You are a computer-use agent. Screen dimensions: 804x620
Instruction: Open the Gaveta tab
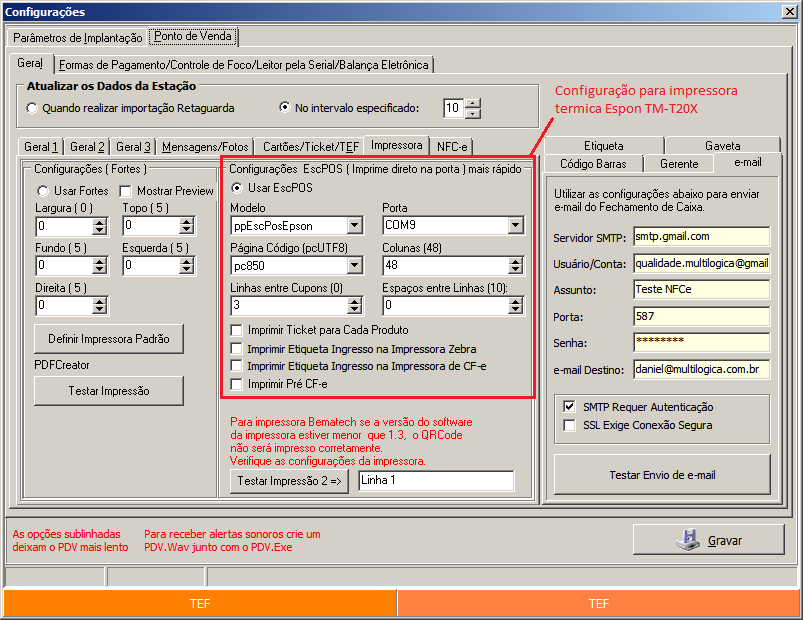pos(722,146)
